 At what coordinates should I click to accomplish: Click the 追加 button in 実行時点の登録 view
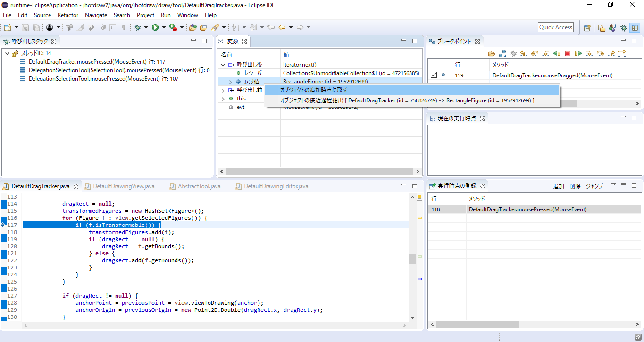559,186
